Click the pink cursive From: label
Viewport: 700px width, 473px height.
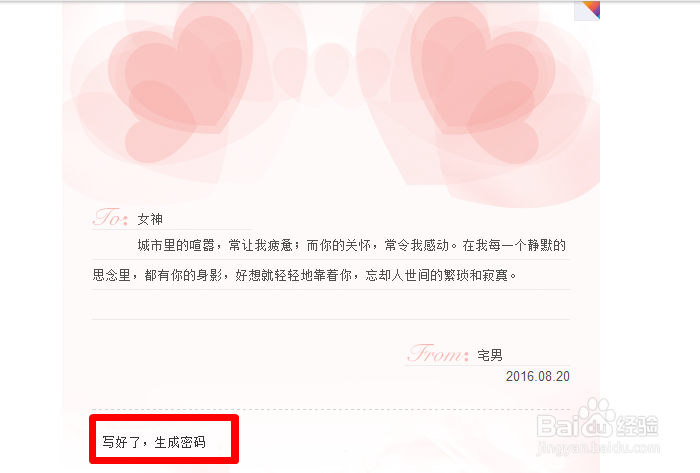438,353
